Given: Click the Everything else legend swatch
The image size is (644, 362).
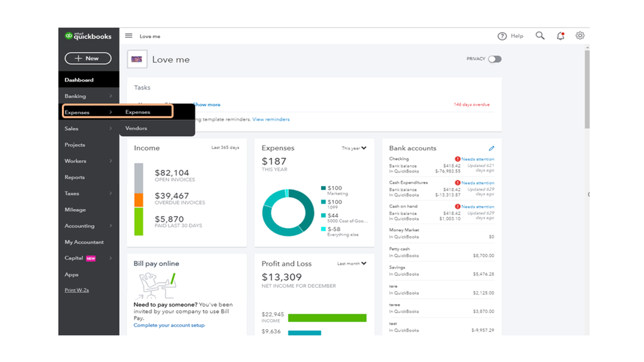Looking at the screenshot, I should (323, 229).
